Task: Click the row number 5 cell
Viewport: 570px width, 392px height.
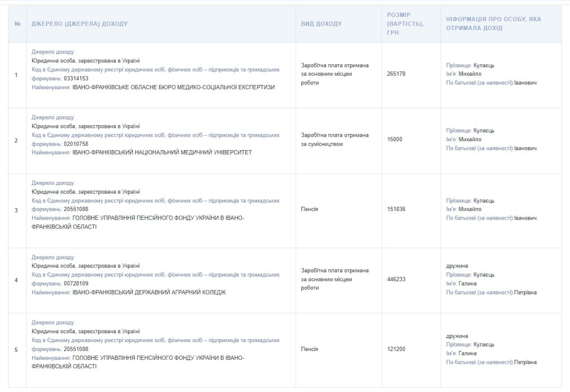Action: coord(16,350)
